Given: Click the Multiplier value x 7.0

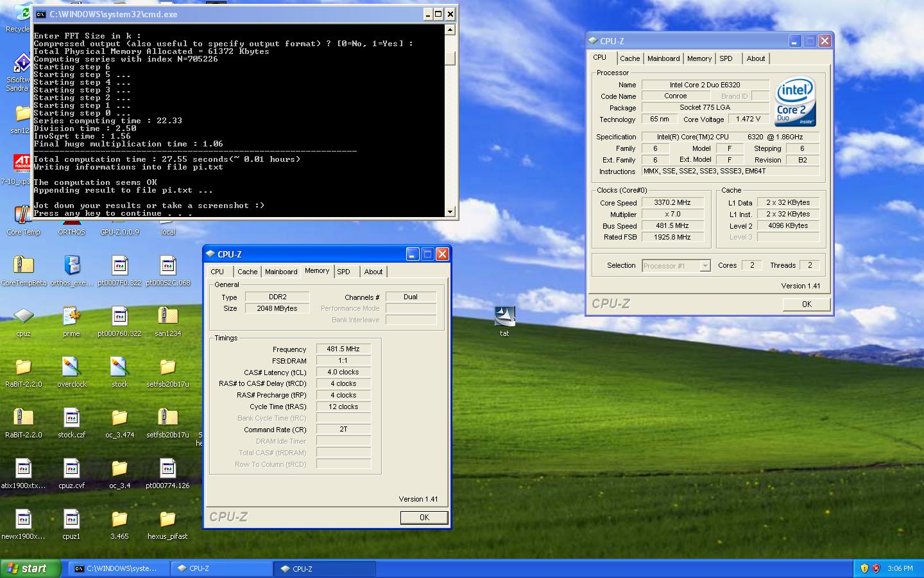Looking at the screenshot, I should tap(672, 214).
